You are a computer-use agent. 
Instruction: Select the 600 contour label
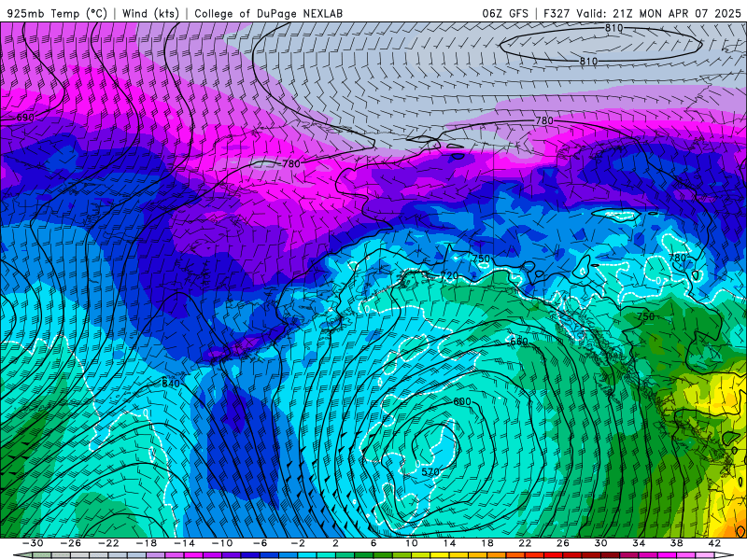(461, 401)
